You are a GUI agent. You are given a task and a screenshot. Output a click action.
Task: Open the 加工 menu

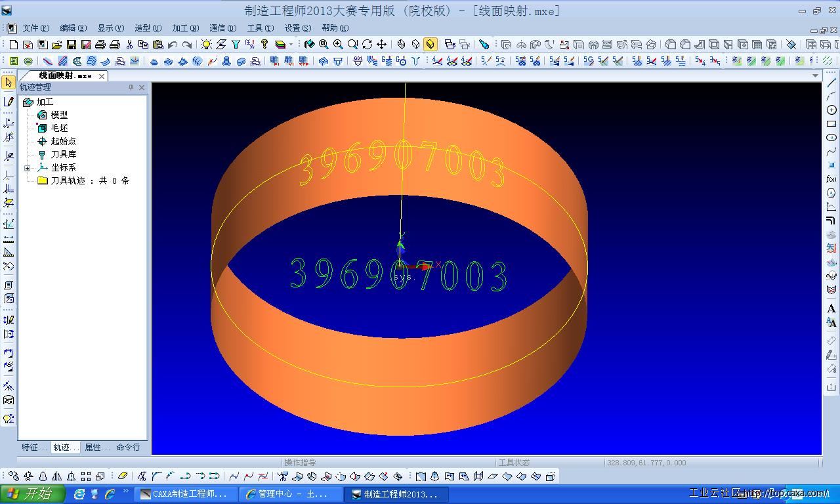[184, 28]
